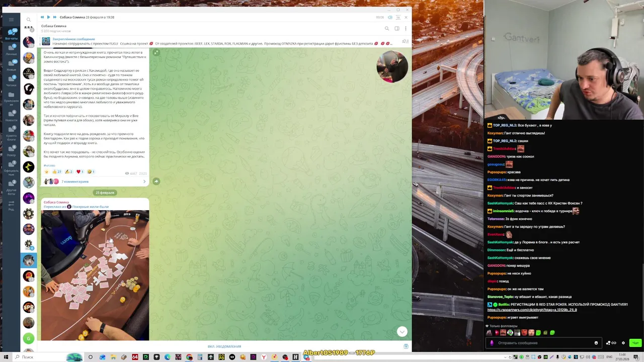
Task: Open the 'Крипто блоги' folder
Action: click(x=11, y=133)
